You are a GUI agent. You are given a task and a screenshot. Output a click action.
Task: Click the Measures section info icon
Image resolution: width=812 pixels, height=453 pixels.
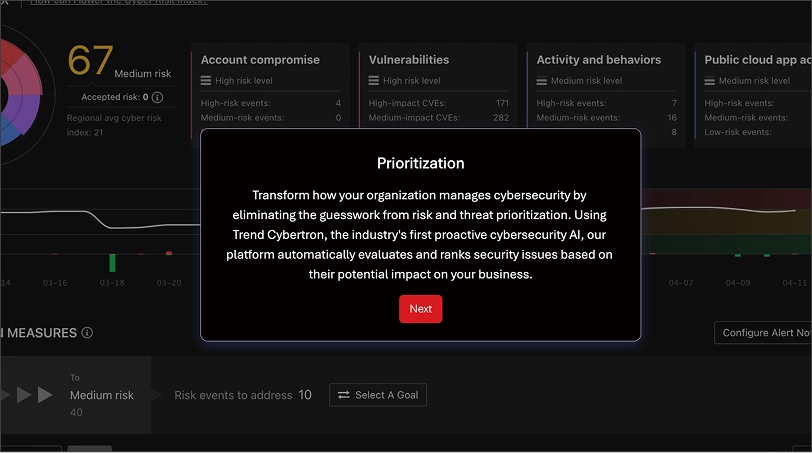88,332
